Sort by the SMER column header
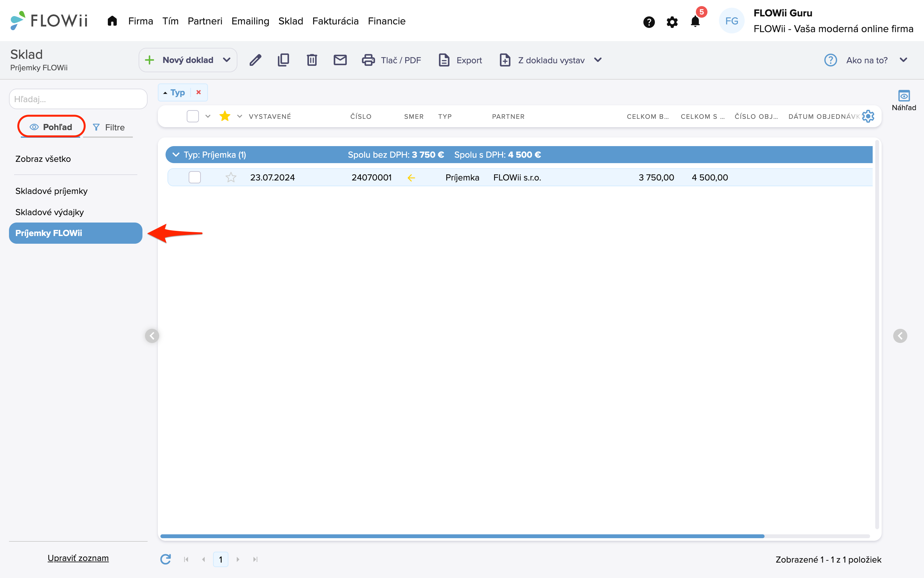The width and height of the screenshot is (924, 578). coord(414,116)
